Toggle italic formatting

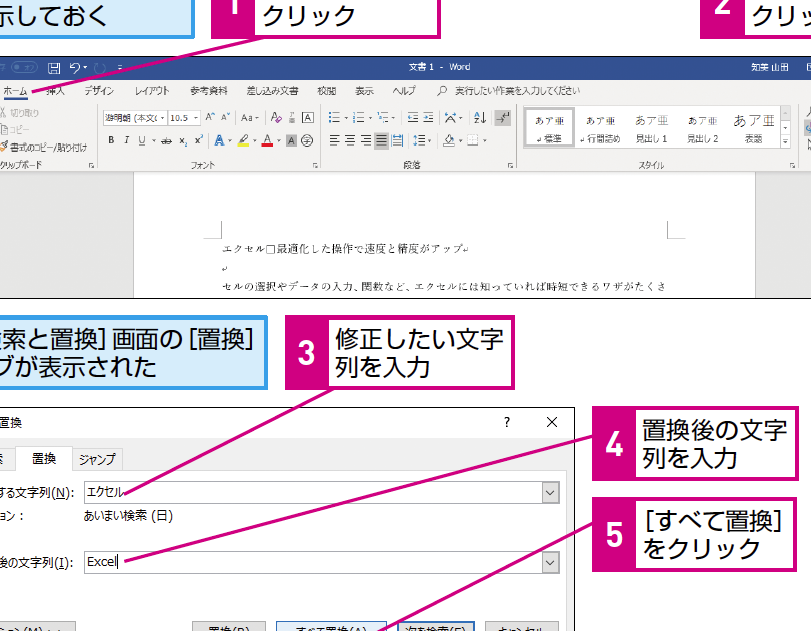pos(127,138)
